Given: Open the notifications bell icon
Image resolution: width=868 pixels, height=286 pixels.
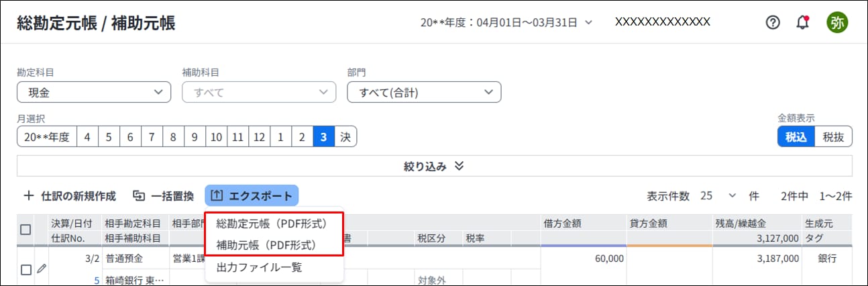Looking at the screenshot, I should [x=802, y=22].
